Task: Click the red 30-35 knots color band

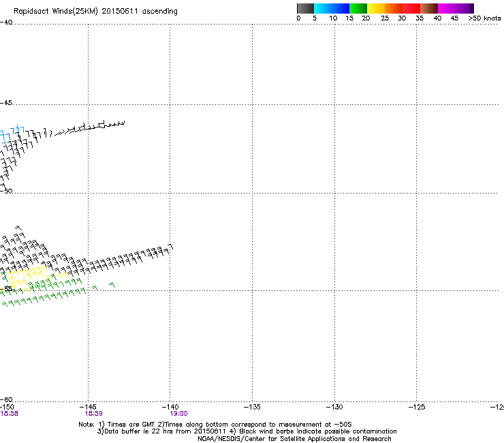Action: 411,8
